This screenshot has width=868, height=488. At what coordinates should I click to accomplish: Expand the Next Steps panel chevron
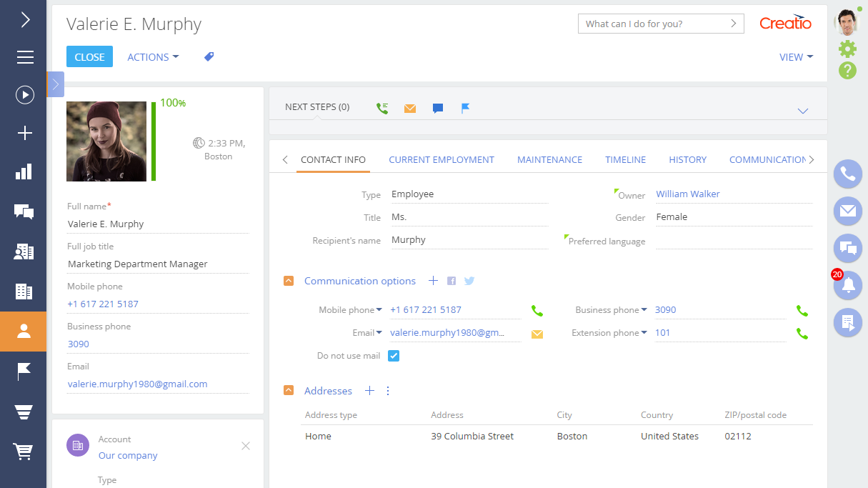803,111
